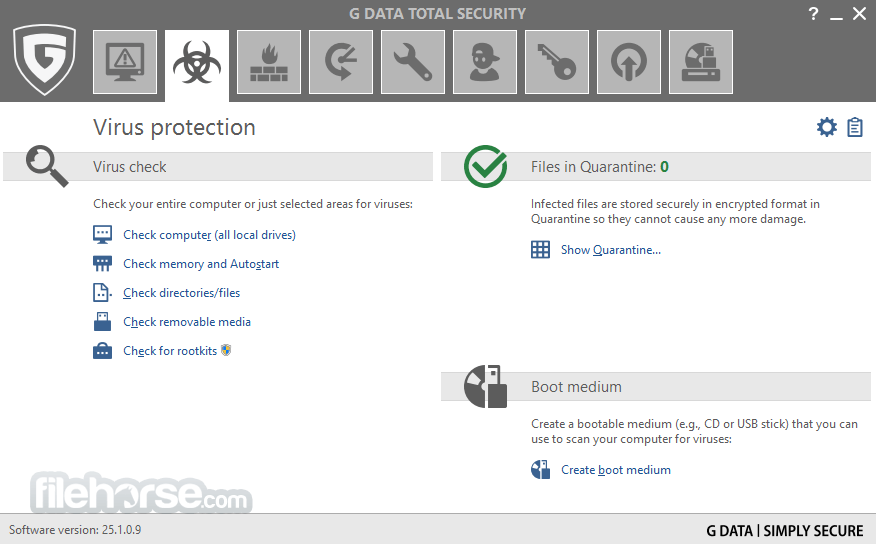Screen dimensions: 876x544
Task: Open the Firewall tab with flame icon
Action: [269, 62]
